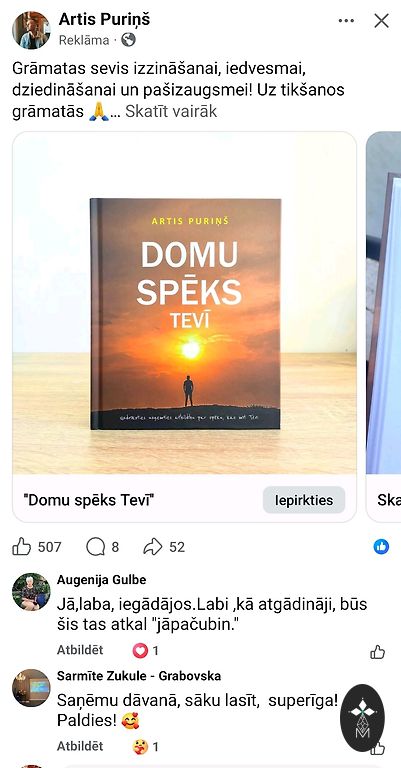This screenshot has height=768, width=401.
Task: Click the Iepirkties shop button
Action: [x=304, y=500]
